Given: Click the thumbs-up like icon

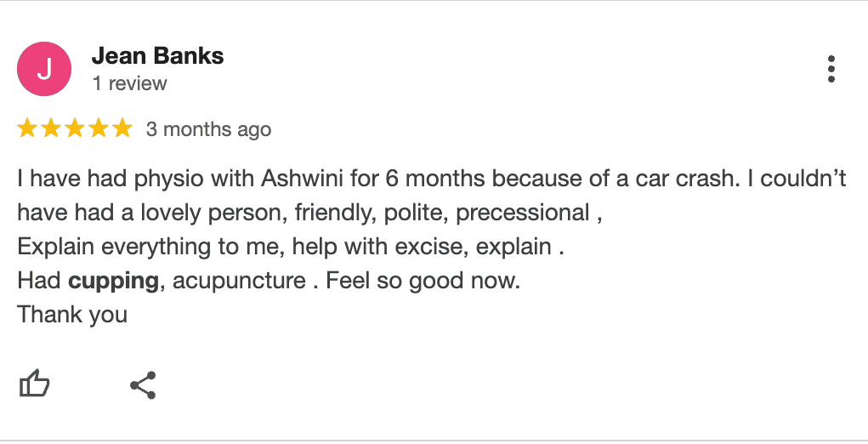Looking at the screenshot, I should pyautogui.click(x=34, y=384).
